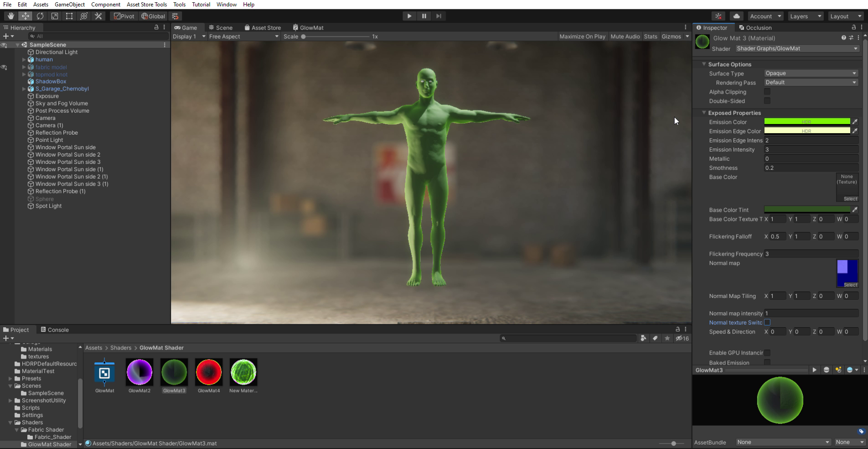Open the cloud services icon
The height and width of the screenshot is (449, 868).
click(736, 16)
